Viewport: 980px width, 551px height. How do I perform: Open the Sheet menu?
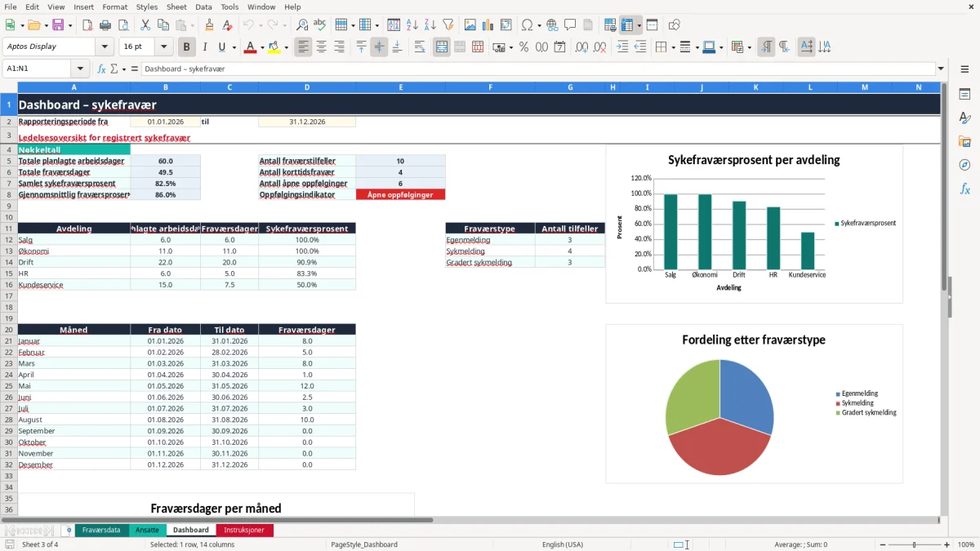click(176, 7)
